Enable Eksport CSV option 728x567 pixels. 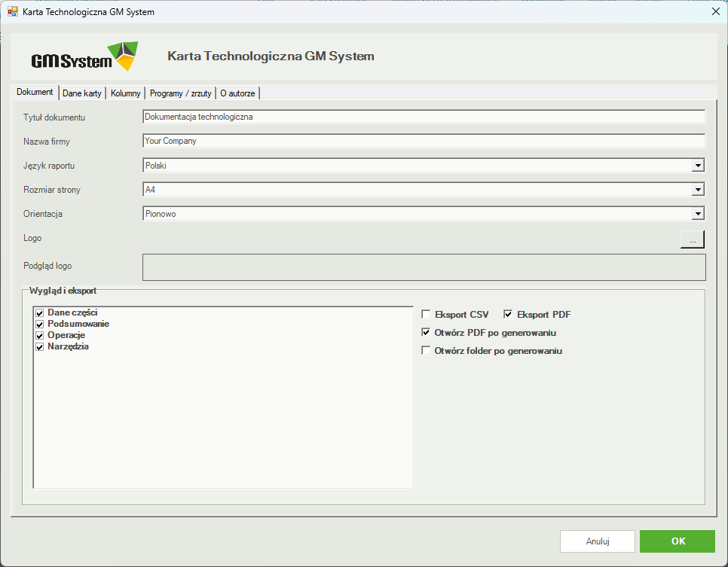click(x=426, y=314)
